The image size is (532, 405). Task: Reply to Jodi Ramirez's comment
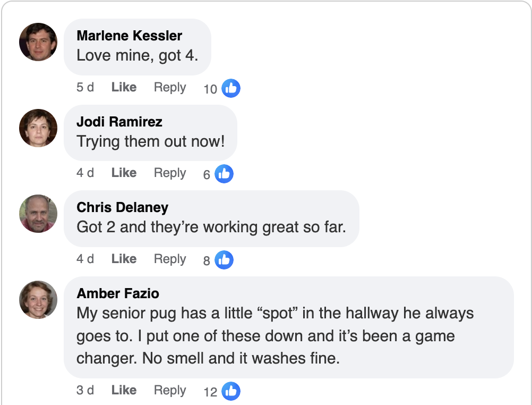(169, 173)
